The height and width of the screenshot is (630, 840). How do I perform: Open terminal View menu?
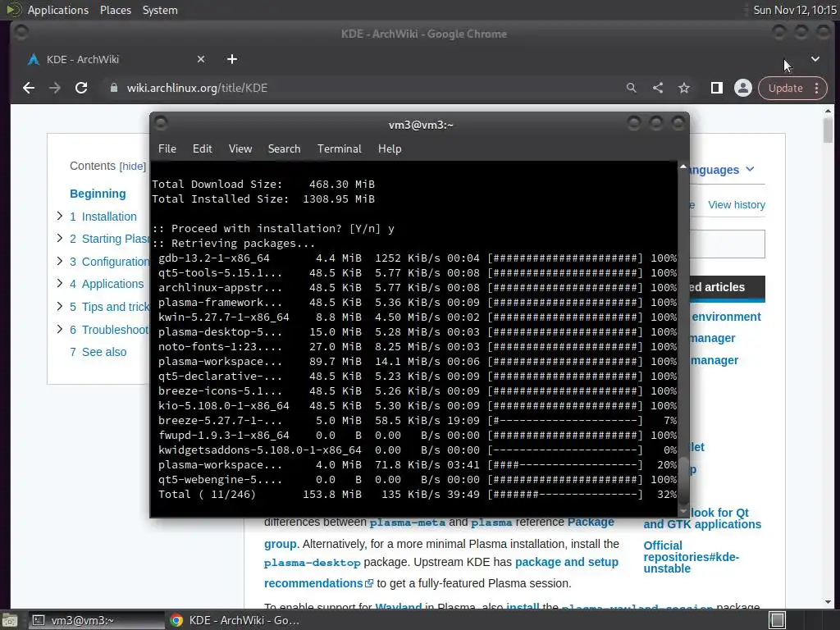coord(240,149)
